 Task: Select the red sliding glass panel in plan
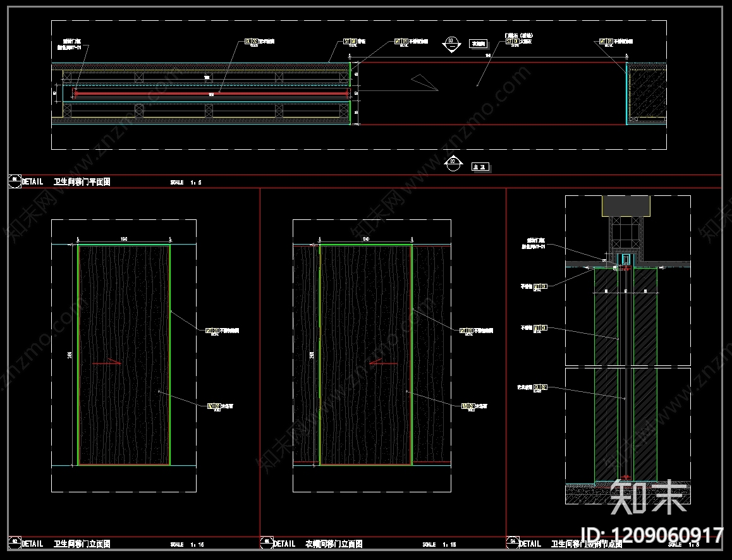pos(212,94)
